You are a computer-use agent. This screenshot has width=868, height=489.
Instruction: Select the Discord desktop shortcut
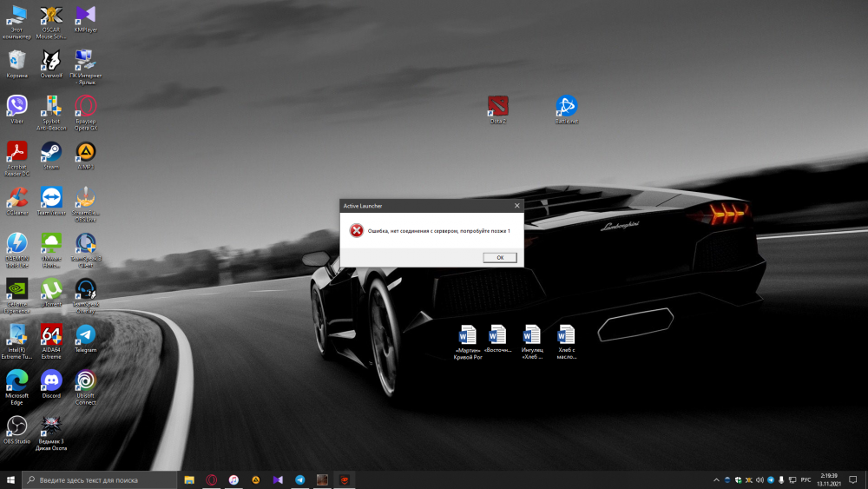(x=51, y=380)
